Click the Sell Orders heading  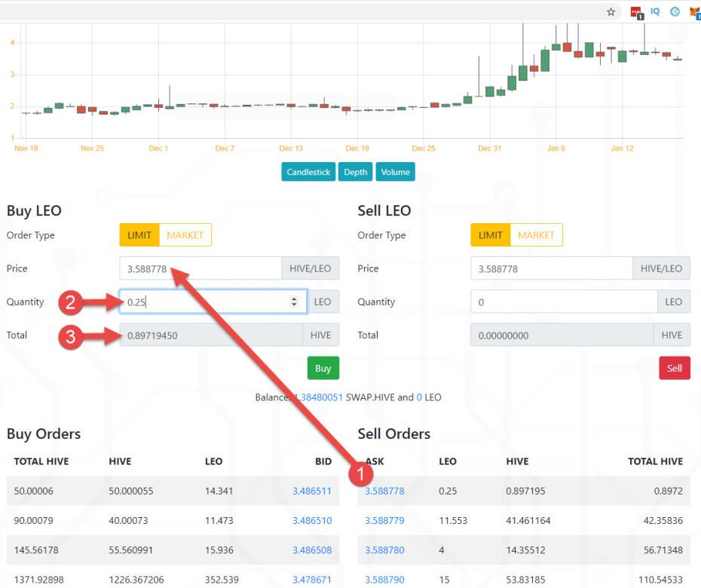click(x=394, y=433)
